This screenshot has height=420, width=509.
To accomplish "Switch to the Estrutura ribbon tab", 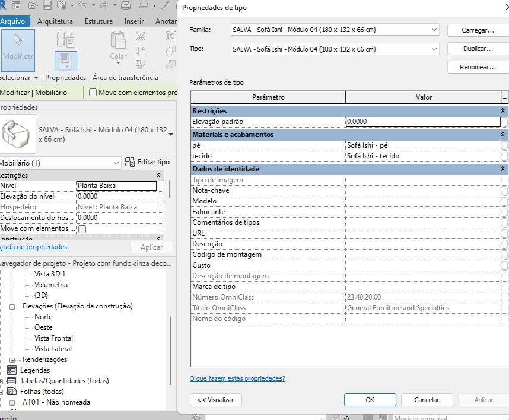I will (98, 21).
